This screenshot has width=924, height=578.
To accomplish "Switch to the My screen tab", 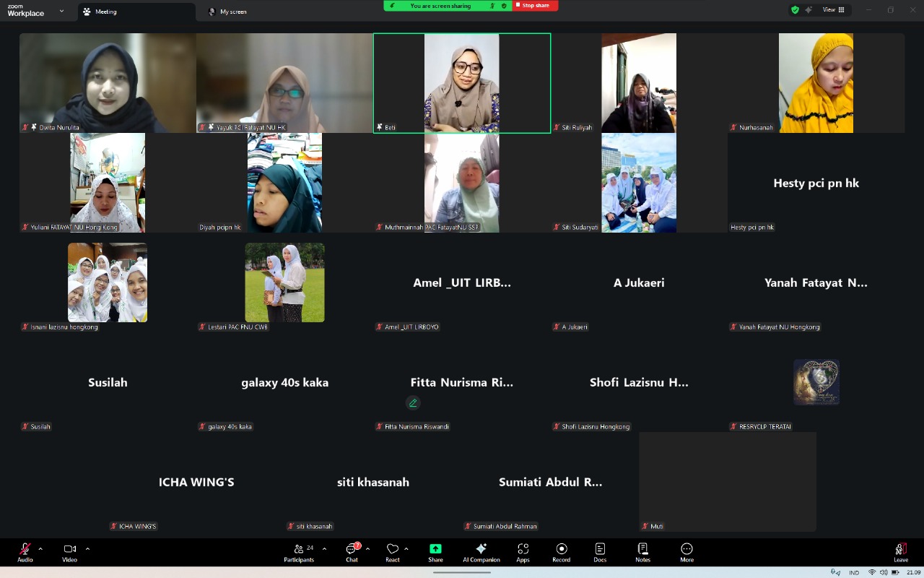I will click(228, 12).
